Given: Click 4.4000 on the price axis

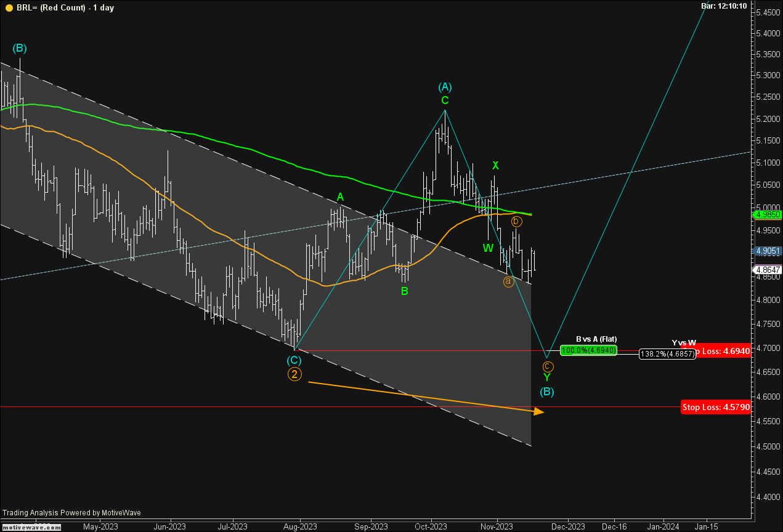Looking at the screenshot, I should pos(768,497).
